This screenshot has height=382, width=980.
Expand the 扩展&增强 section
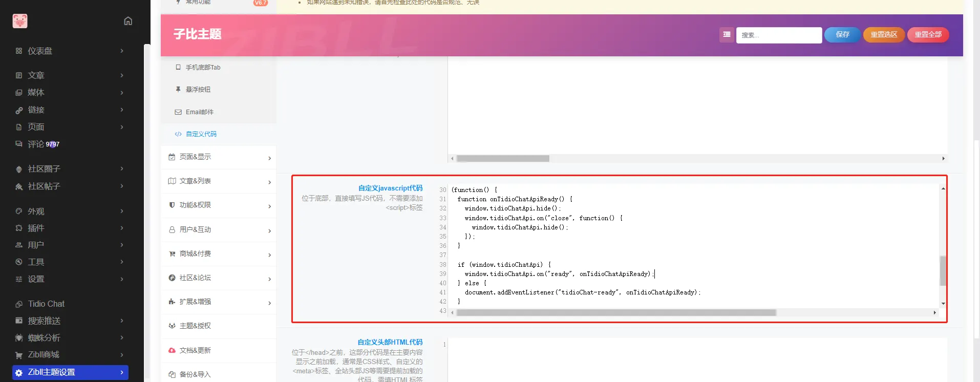(219, 302)
